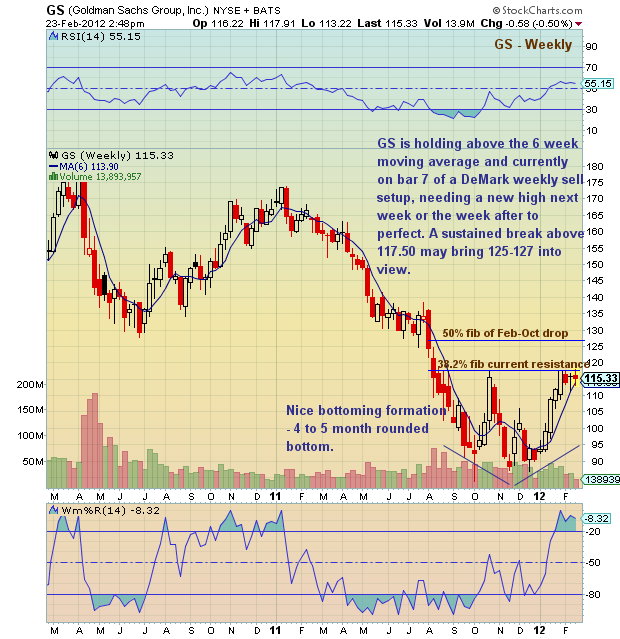Click the candlestick icon beside GS (Weekly)
Viewport: 620px width, 639px height.
53,155
